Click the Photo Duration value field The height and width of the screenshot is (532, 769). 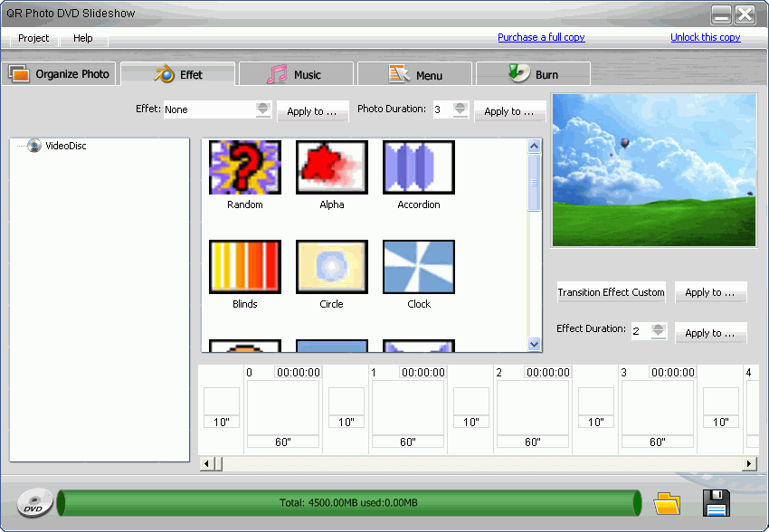pyautogui.click(x=442, y=109)
